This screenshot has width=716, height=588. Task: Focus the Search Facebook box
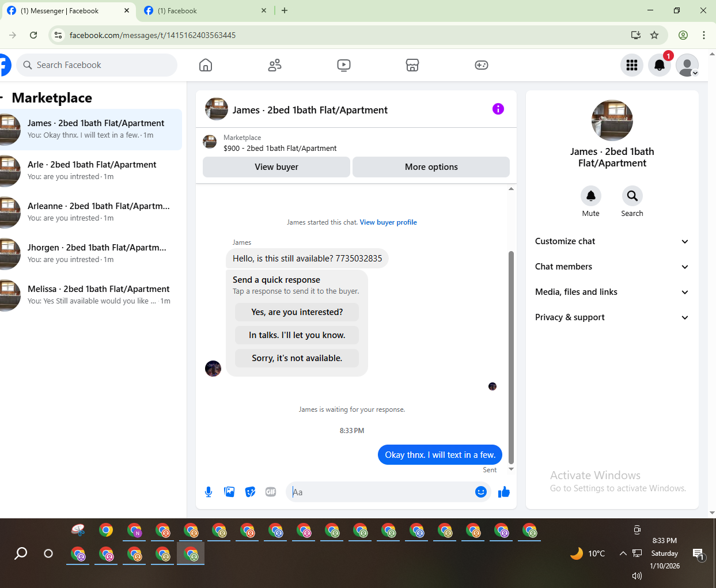(x=97, y=65)
